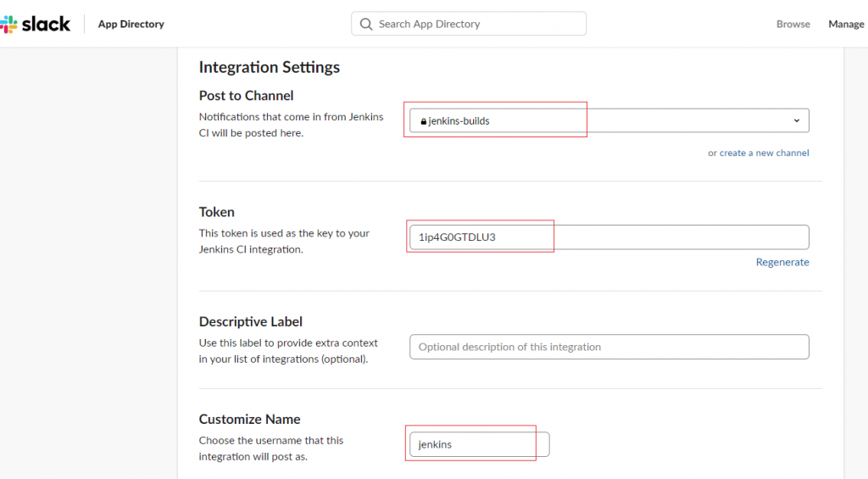Click the search magnifier icon
Image resolution: width=868 pixels, height=479 pixels.
point(366,24)
